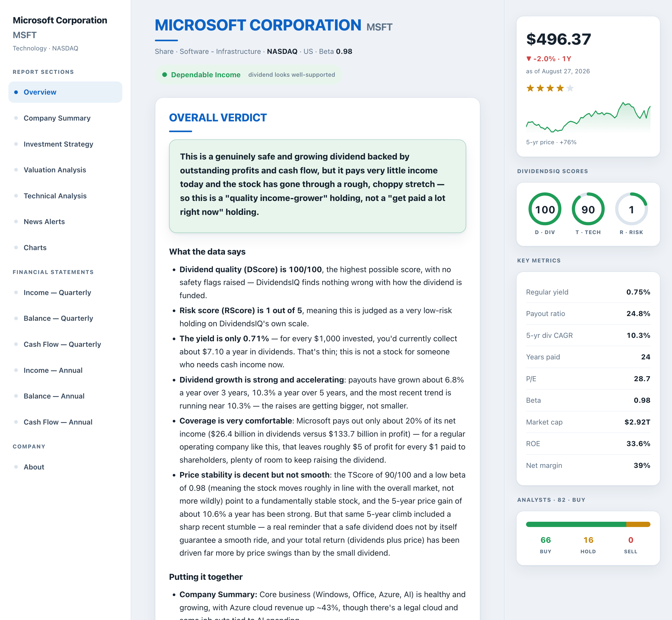The width and height of the screenshot is (672, 620).
Task: Click the T · TECH score ring showing 90
Action: [588, 209]
